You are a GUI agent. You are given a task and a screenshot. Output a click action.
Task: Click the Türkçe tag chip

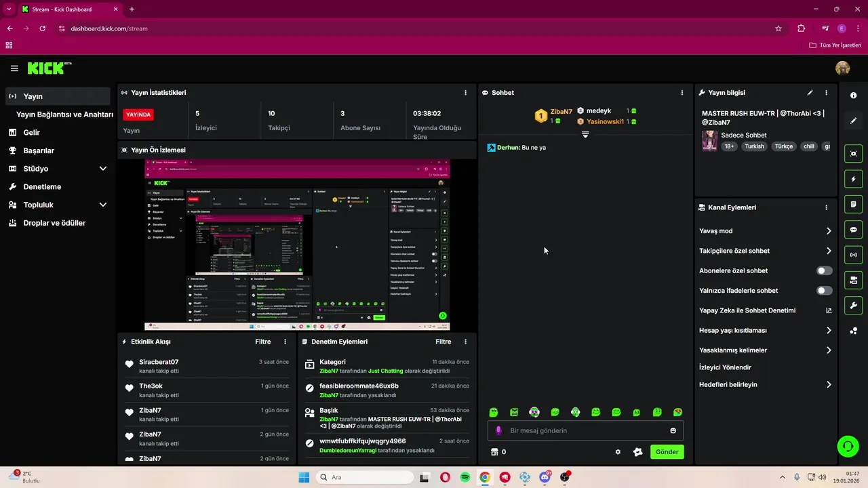[784, 146]
